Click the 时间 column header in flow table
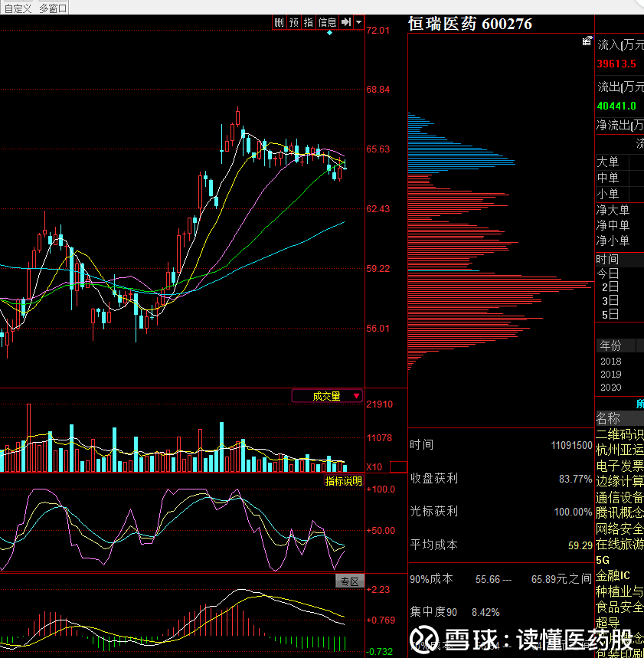Viewport: 644px width, 658px height. coord(607,260)
